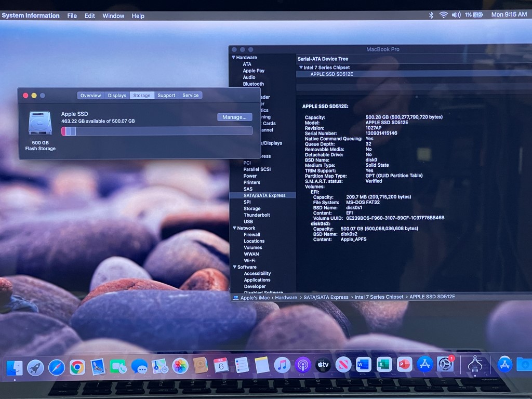
Task: Select APPLE SSD SD512E device row
Action: pyautogui.click(x=414, y=74)
